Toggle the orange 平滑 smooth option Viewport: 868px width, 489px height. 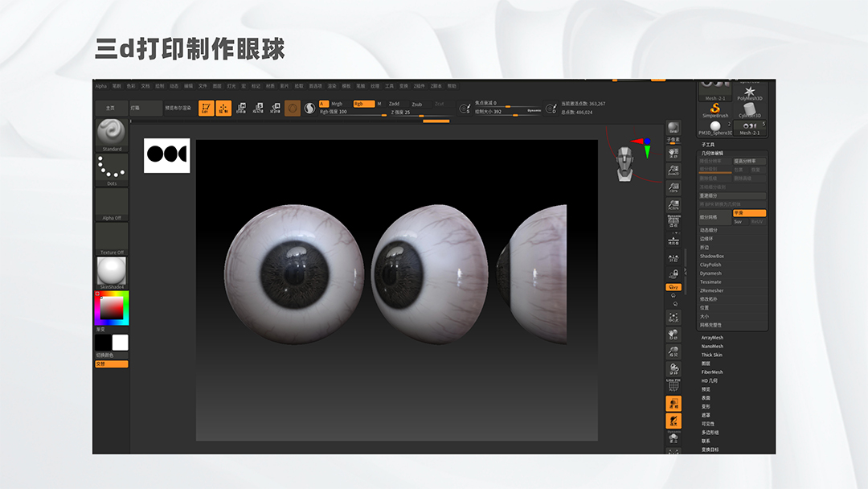coord(749,213)
